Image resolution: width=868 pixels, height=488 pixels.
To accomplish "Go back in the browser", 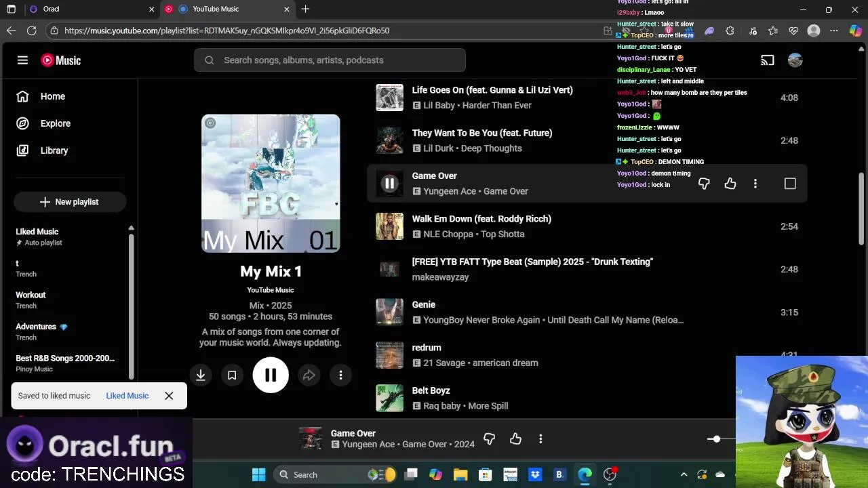I will coord(11,30).
